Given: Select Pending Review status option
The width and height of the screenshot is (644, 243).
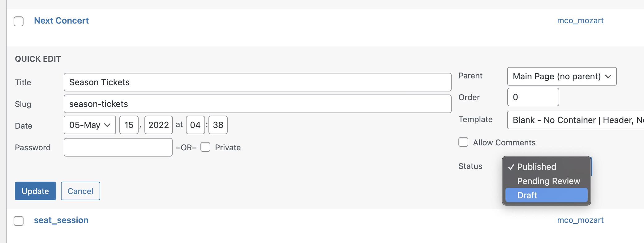Looking at the screenshot, I should pyautogui.click(x=548, y=181).
